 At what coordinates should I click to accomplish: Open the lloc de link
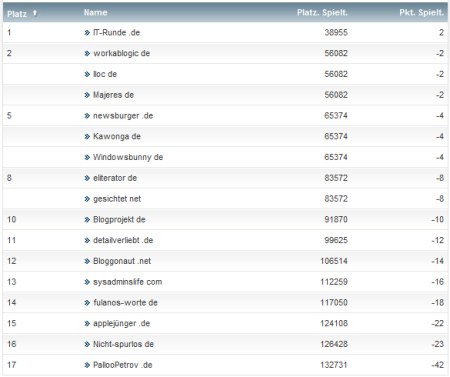tap(105, 74)
